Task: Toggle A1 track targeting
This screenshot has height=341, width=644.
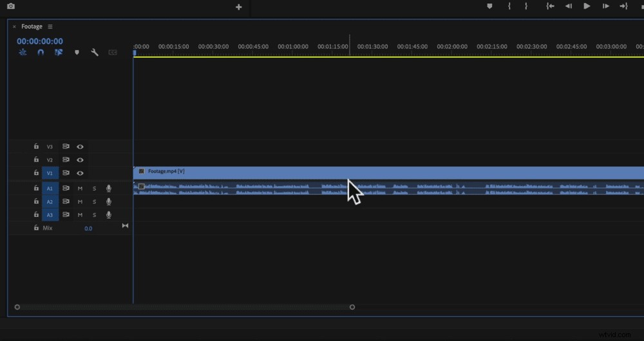Action: 50,189
